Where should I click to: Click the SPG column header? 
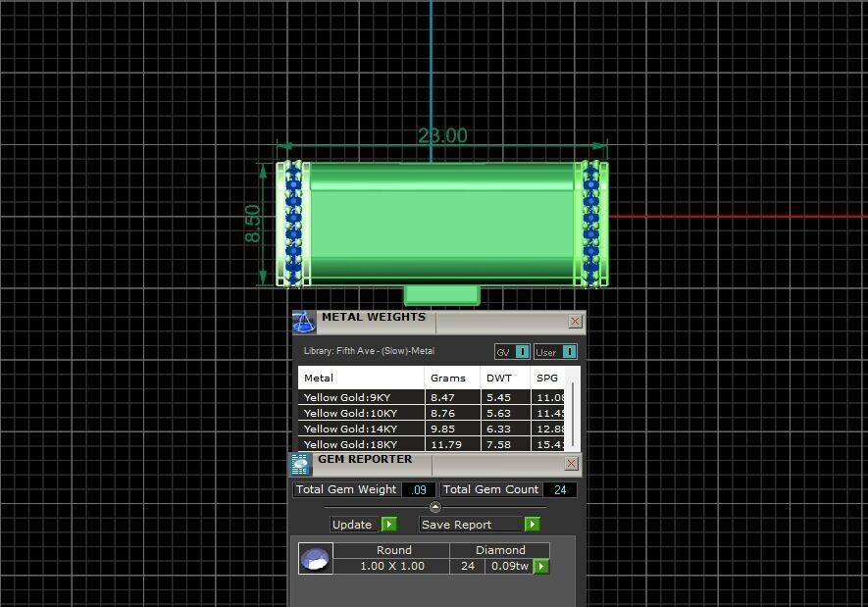click(548, 378)
